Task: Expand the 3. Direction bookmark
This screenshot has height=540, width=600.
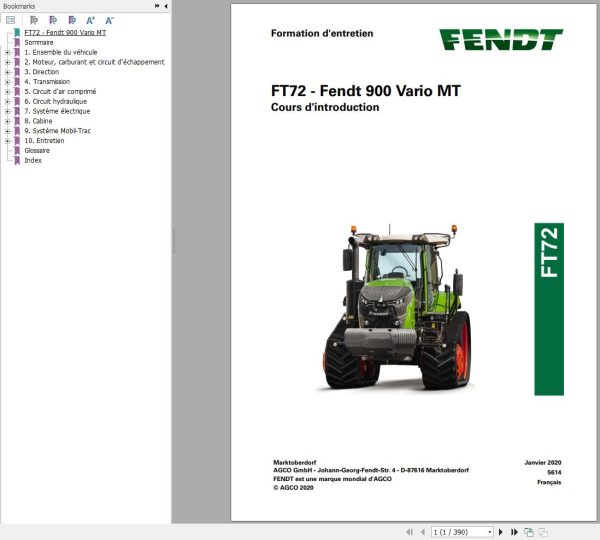Action: pyautogui.click(x=7, y=72)
